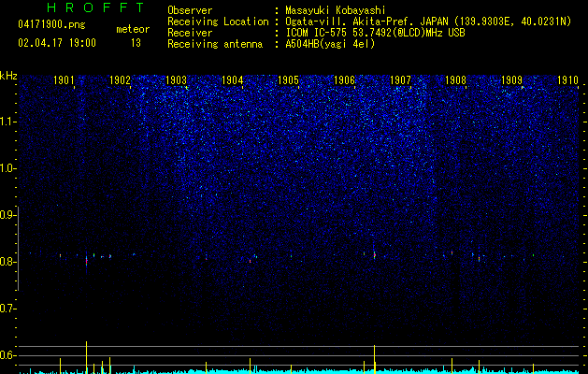Select the file name 04171900.png
This screenshot has height=374, width=588.
pos(51,24)
